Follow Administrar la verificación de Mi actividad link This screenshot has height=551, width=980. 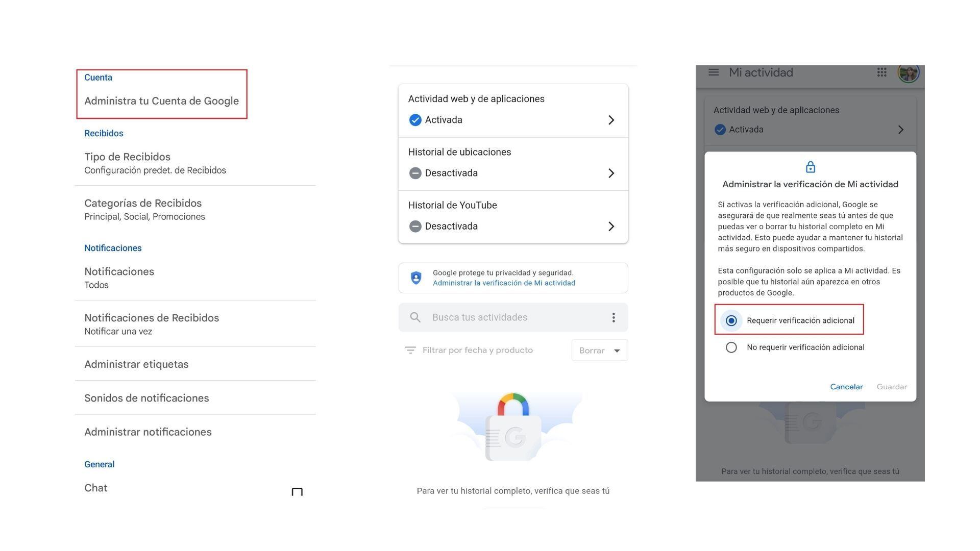[504, 283]
